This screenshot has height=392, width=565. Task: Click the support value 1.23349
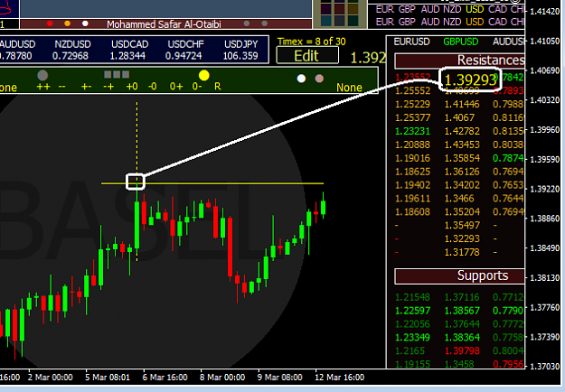pos(412,338)
